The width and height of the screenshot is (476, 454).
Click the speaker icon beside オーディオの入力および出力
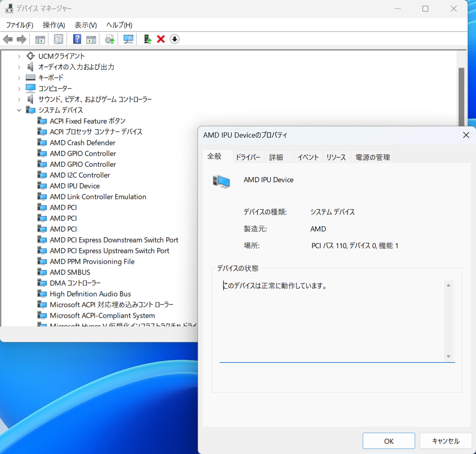pos(30,66)
